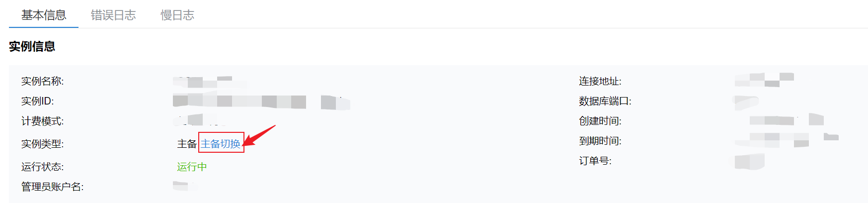Screen dimensions: 868x205
Task: Switch to the 错误日志 tab
Action: (x=113, y=15)
